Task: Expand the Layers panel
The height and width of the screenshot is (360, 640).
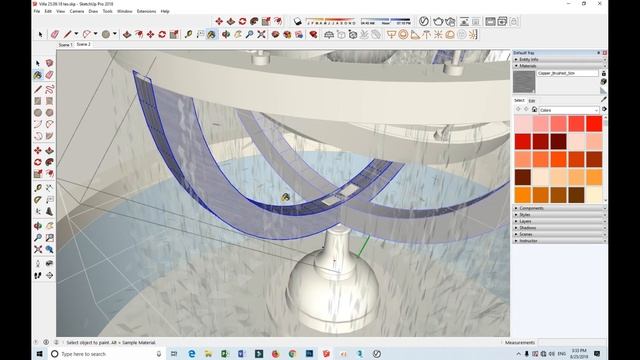Action: click(559, 221)
